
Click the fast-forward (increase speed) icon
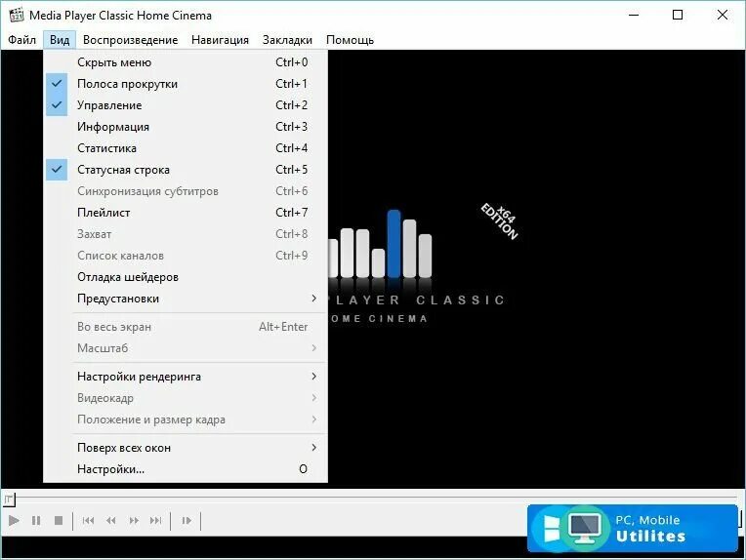[x=134, y=521]
